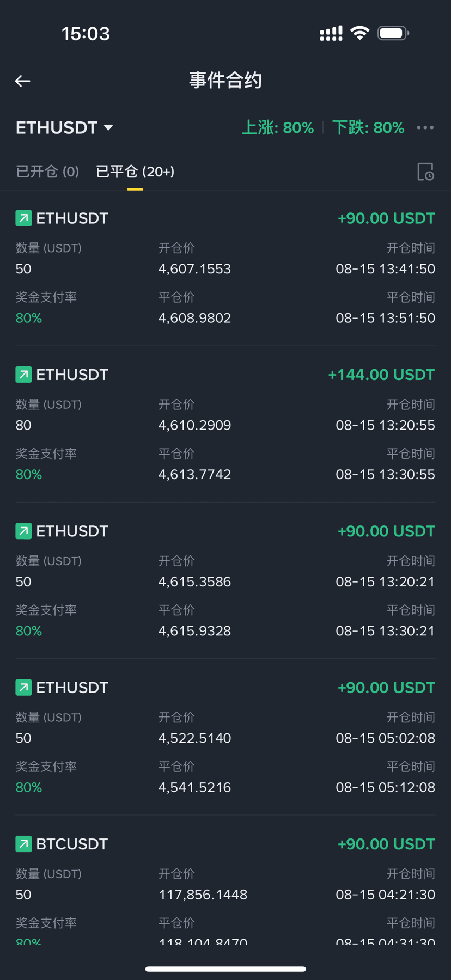This screenshot has width=451, height=980.
Task: Tap the home indicator bar
Action: 225,969
